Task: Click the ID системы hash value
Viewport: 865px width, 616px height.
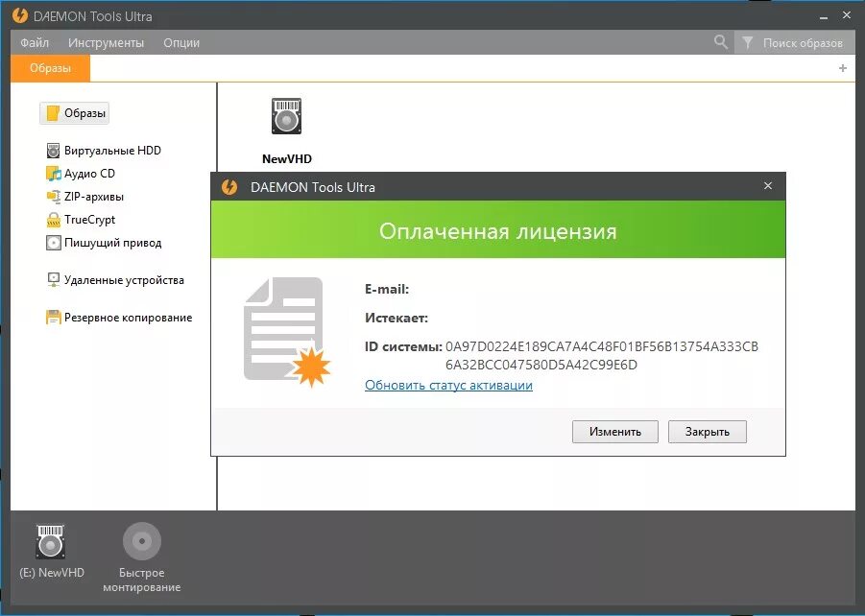Action: point(602,356)
